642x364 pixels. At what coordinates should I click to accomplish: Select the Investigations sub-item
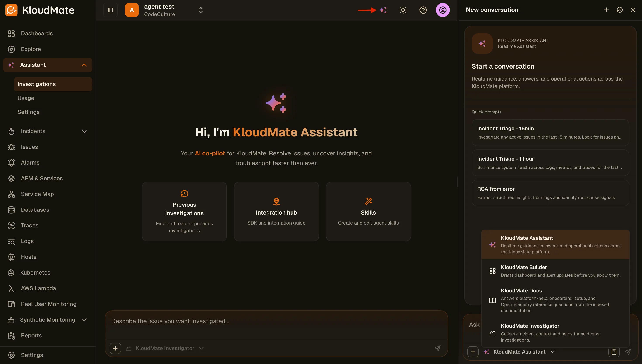[x=53, y=84]
